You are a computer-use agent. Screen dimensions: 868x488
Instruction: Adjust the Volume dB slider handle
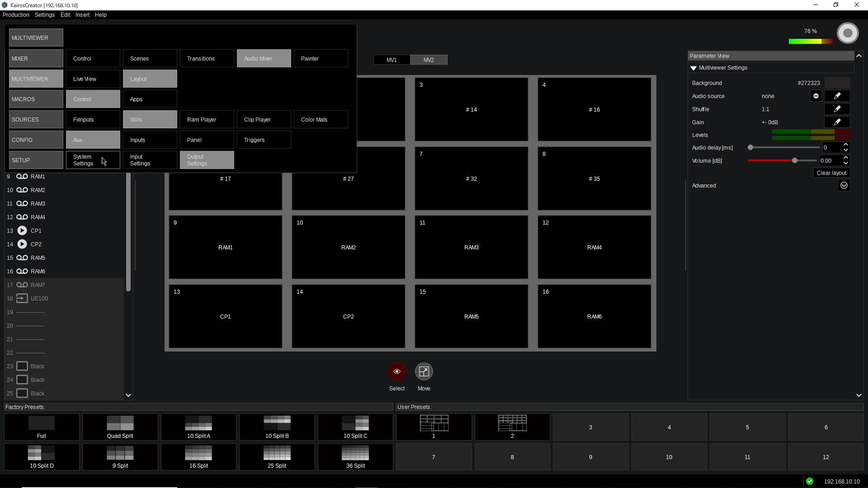794,160
